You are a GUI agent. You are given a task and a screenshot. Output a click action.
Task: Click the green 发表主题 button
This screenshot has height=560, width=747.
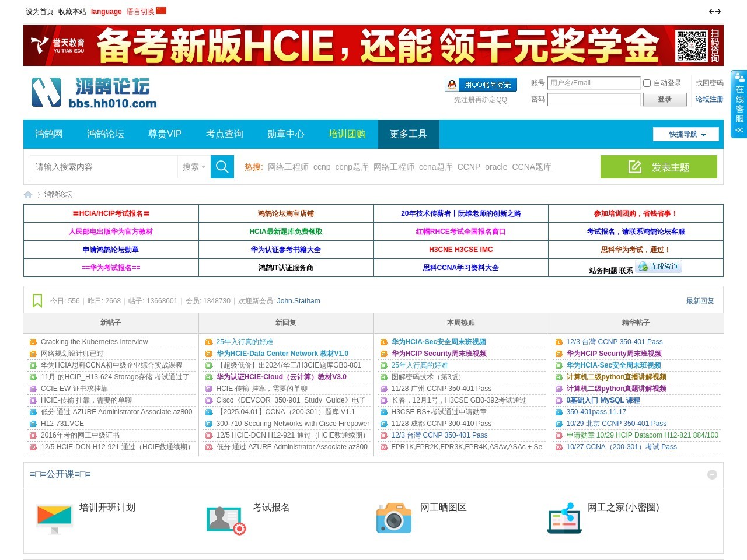[658, 167]
